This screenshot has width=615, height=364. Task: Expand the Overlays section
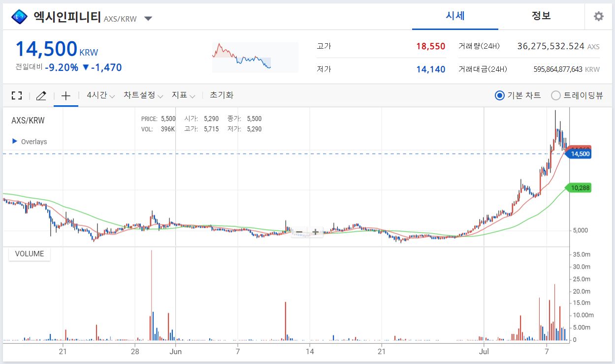30,142
